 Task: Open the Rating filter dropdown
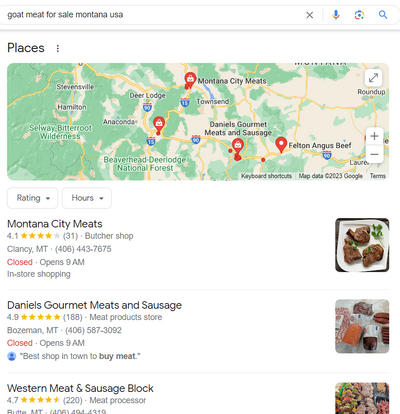click(33, 198)
